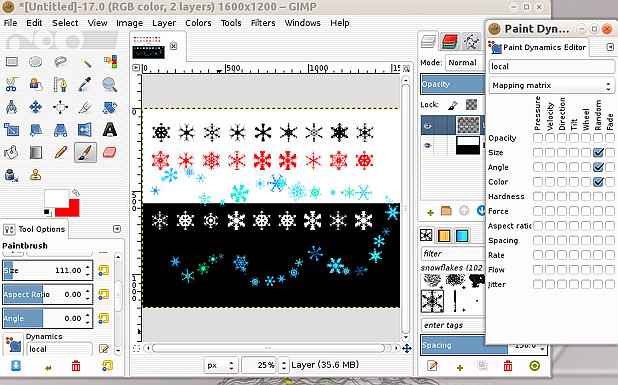Select the Rectangle Select tool
This screenshot has height=385, width=618.
pyautogui.click(x=11, y=62)
